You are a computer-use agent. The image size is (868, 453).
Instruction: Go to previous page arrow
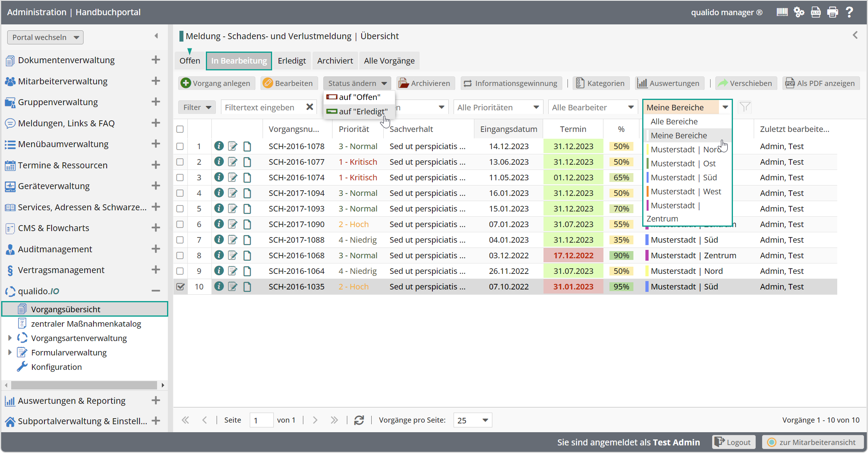[x=205, y=420]
